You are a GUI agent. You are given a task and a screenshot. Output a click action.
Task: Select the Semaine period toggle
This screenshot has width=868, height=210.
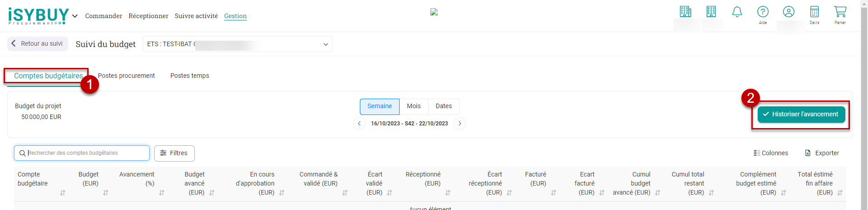point(379,106)
